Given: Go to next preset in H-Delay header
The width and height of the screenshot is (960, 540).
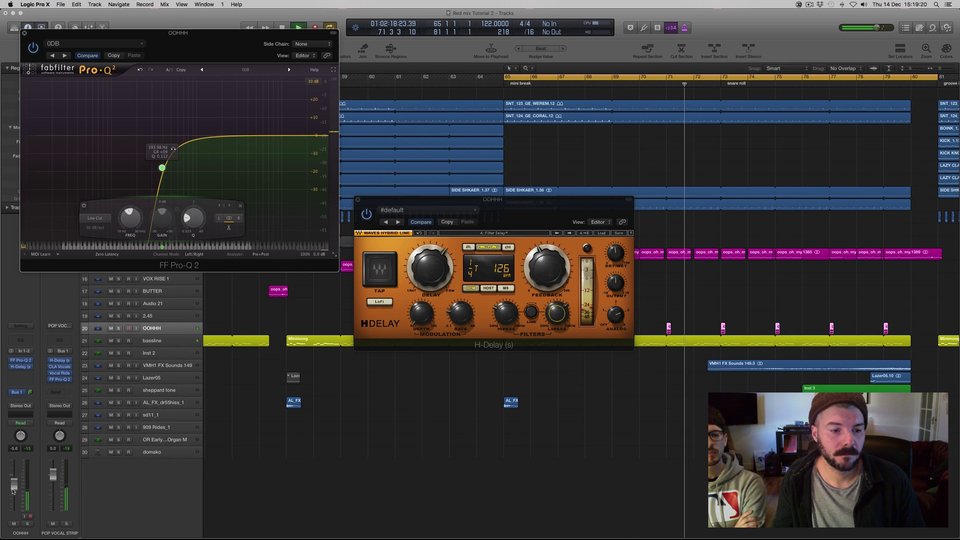Looking at the screenshot, I should (x=398, y=222).
